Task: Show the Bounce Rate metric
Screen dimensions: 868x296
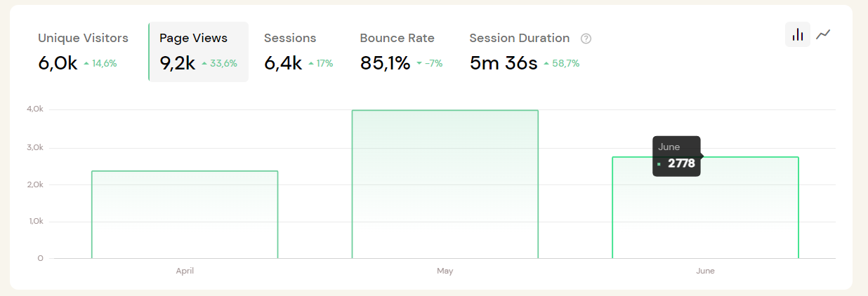Action: coord(401,51)
